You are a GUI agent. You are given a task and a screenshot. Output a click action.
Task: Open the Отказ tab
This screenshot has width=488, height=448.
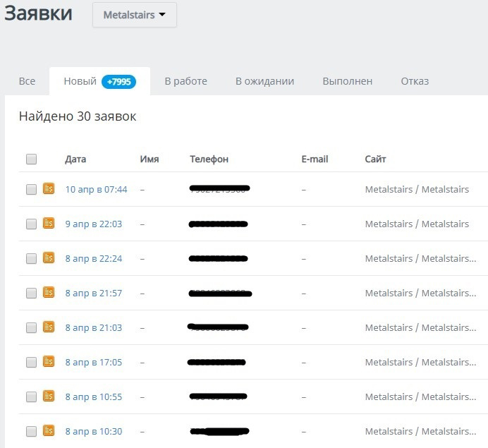(x=415, y=81)
